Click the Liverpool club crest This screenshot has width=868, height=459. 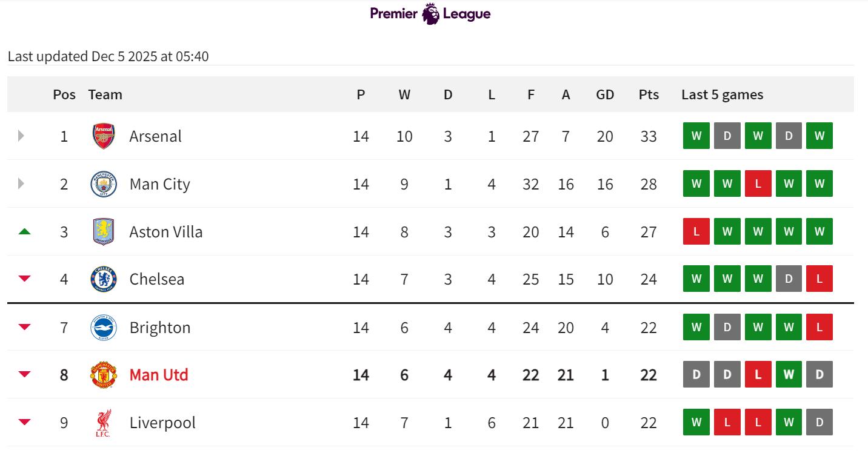click(x=104, y=423)
